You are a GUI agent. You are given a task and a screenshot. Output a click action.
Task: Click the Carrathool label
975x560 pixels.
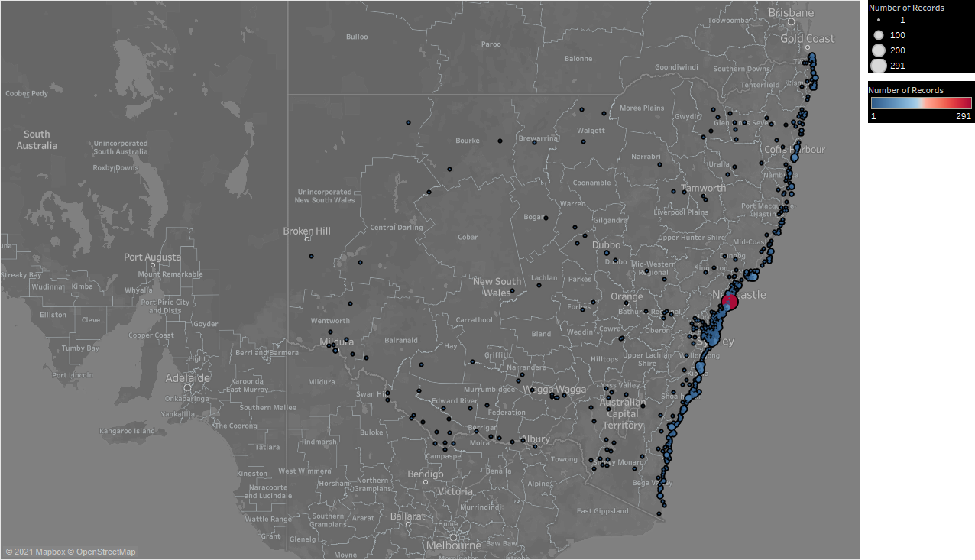point(474,320)
